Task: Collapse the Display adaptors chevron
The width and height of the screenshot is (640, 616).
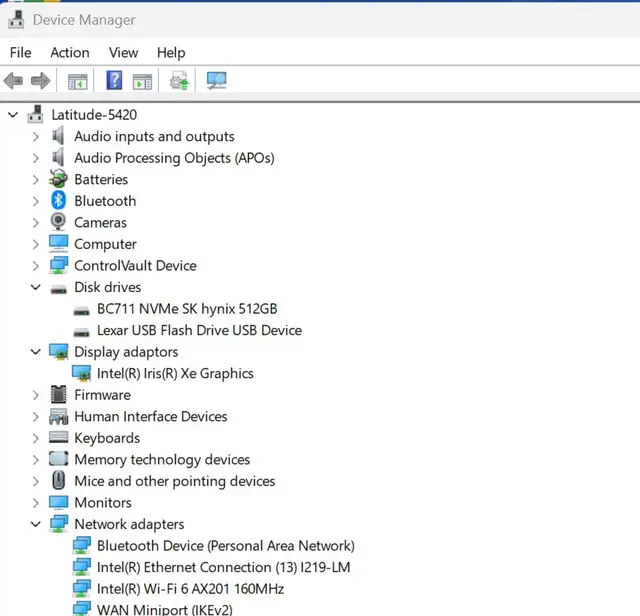Action: pyautogui.click(x=36, y=352)
